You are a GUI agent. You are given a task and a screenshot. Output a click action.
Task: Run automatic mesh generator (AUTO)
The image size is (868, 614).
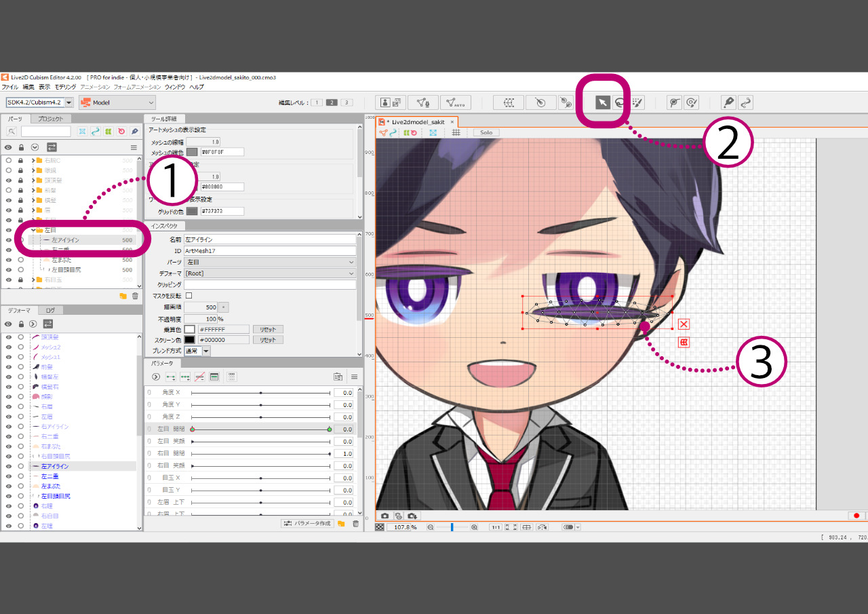(456, 102)
